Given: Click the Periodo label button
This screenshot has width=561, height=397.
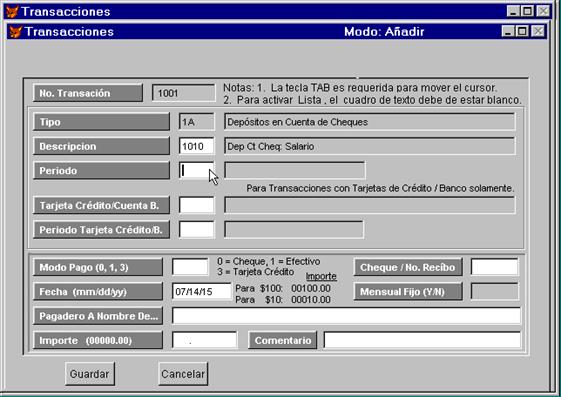Looking at the screenshot, I should click(101, 171).
